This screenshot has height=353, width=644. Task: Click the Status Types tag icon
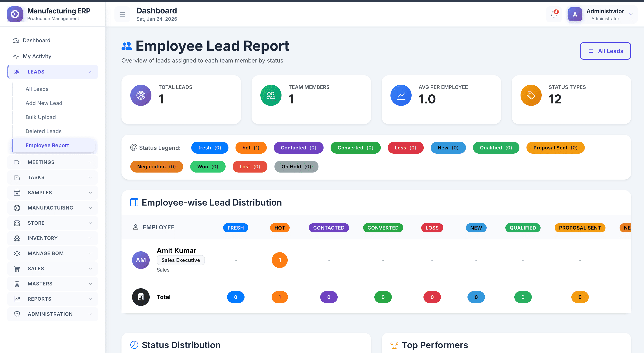(x=531, y=95)
